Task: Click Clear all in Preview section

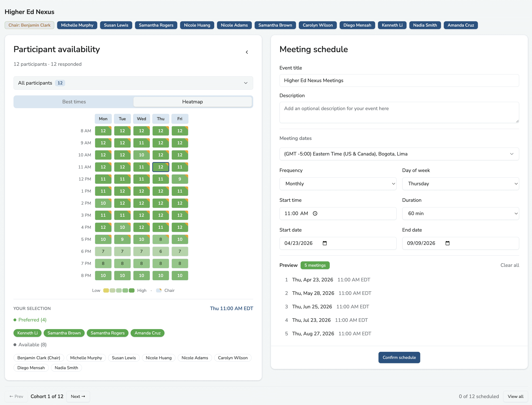Action: click(x=510, y=265)
